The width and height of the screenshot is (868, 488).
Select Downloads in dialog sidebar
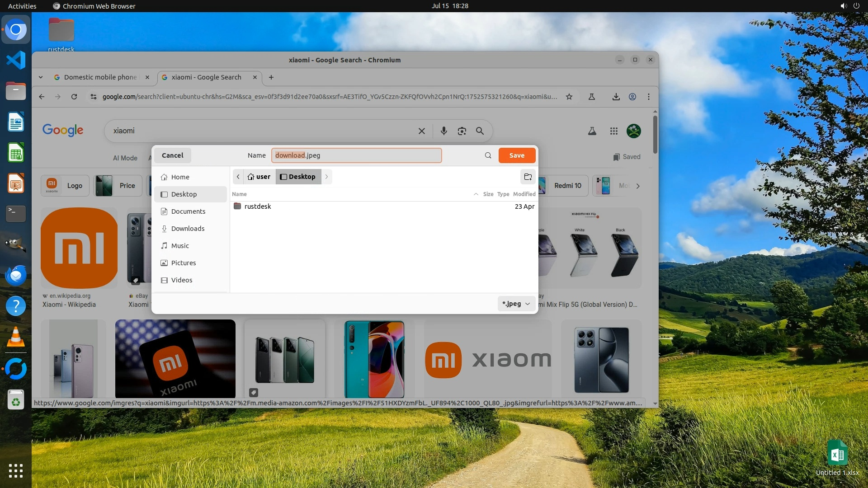[188, 229]
